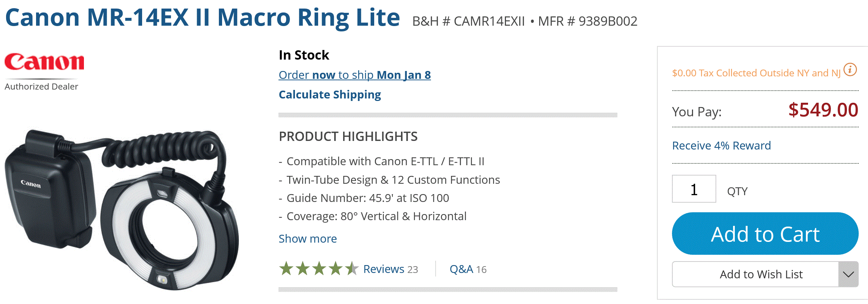Expand the Add to Wish List dropdown arrow

848,274
